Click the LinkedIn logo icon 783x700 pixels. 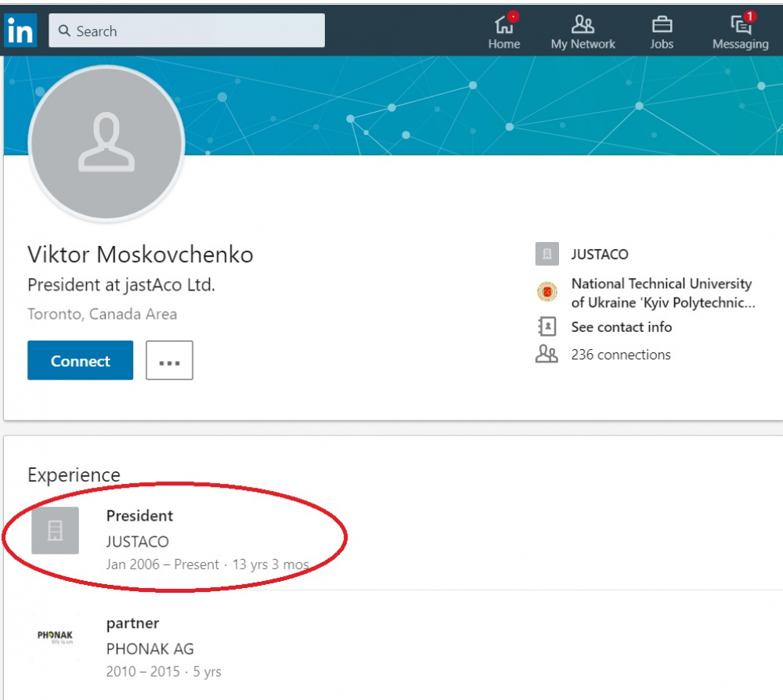(x=20, y=31)
